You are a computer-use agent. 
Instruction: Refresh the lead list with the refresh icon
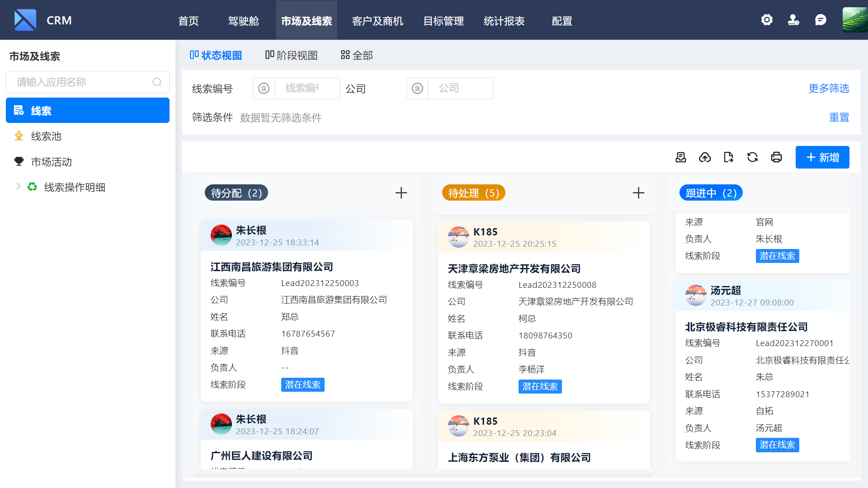(x=752, y=157)
